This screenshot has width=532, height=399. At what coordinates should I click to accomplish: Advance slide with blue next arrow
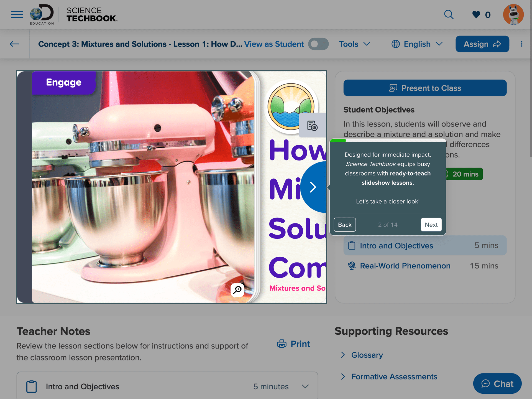pyautogui.click(x=313, y=187)
